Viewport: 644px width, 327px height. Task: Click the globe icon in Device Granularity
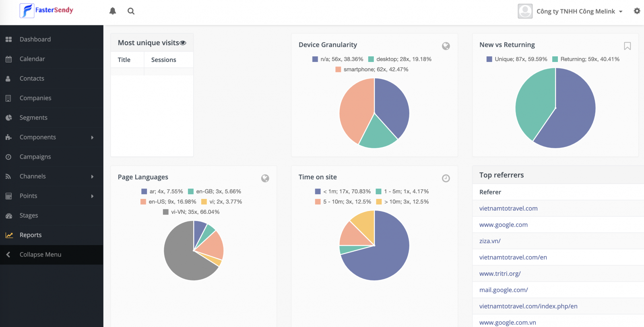coord(446,46)
